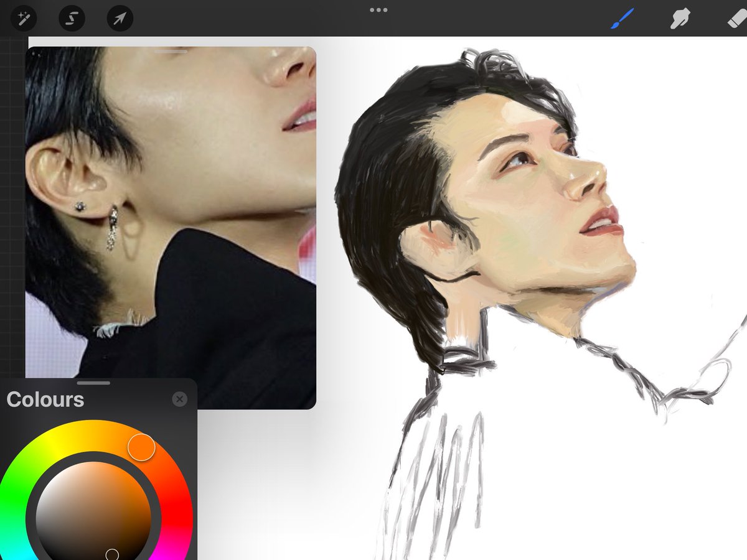Click the saturation handle in colour disc
Image resolution: width=747 pixels, height=560 pixels.
[x=112, y=554]
